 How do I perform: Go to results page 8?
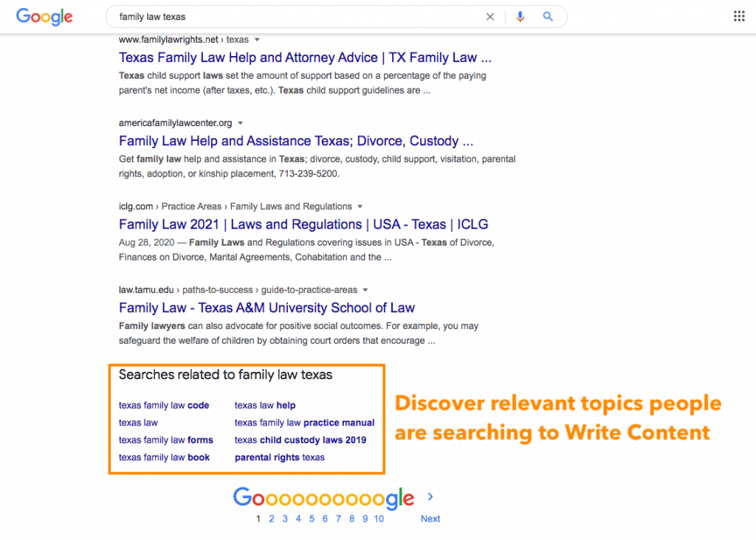click(352, 519)
